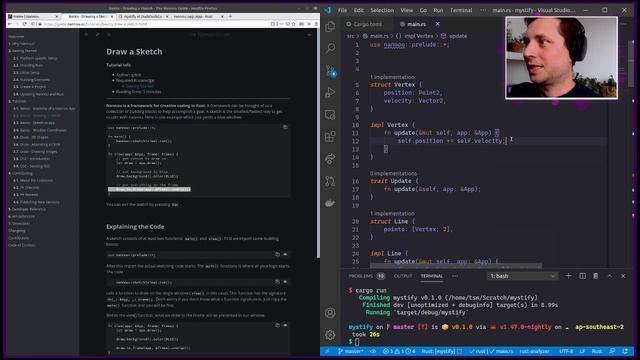Viewport: 640px width, 360px height.
Task: Click the master branch status item
Action: (x=351, y=351)
